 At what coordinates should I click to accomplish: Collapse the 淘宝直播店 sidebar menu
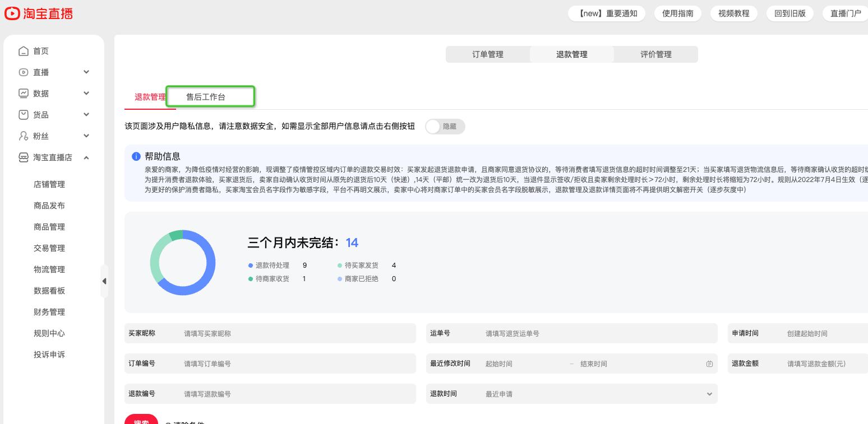86,157
